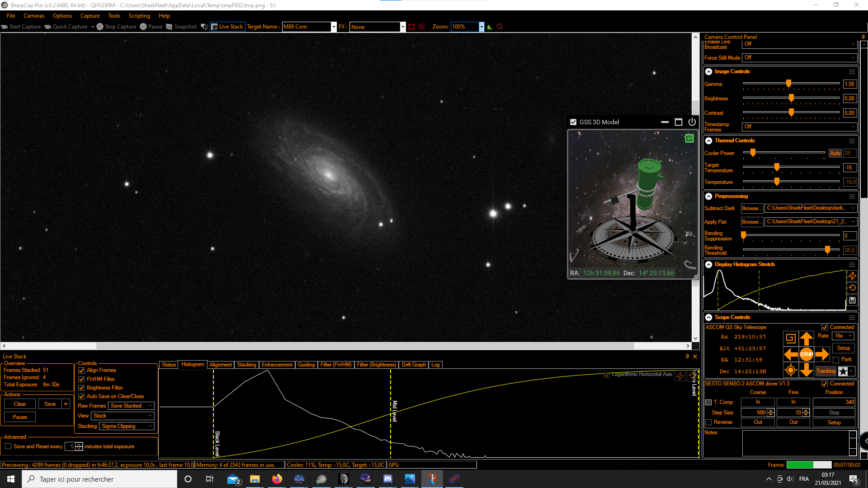868x488 pixels.
Task: Click the spiral search icon
Action: [x=791, y=338]
